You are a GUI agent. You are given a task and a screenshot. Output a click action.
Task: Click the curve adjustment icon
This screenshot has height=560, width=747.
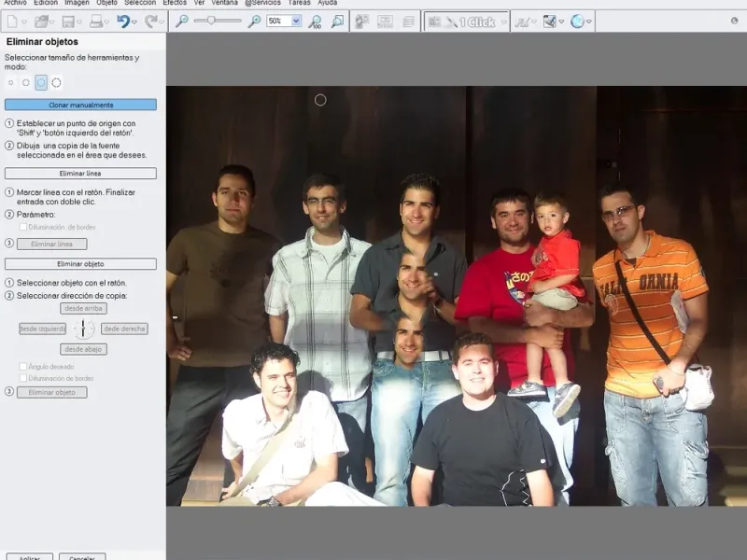(522, 21)
